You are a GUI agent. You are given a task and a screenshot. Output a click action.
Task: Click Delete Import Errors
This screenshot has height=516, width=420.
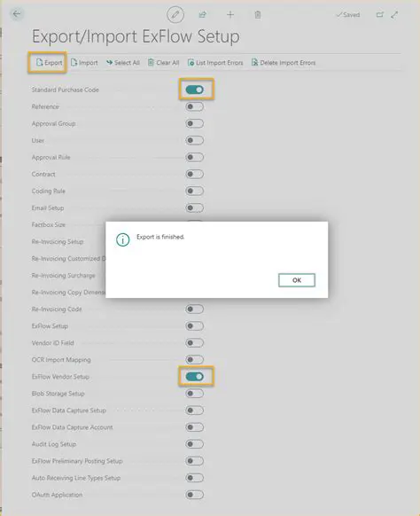coord(284,63)
